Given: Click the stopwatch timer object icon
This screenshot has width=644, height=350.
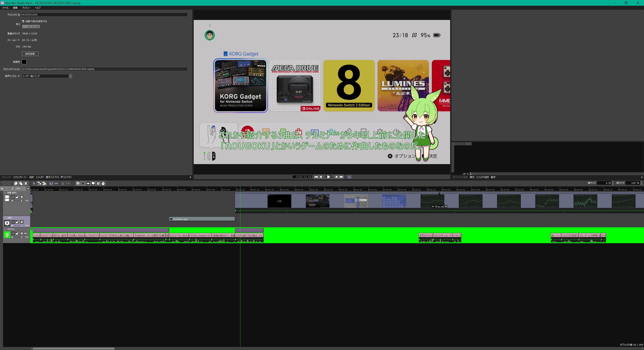Looking at the screenshot, I should (x=103, y=183).
